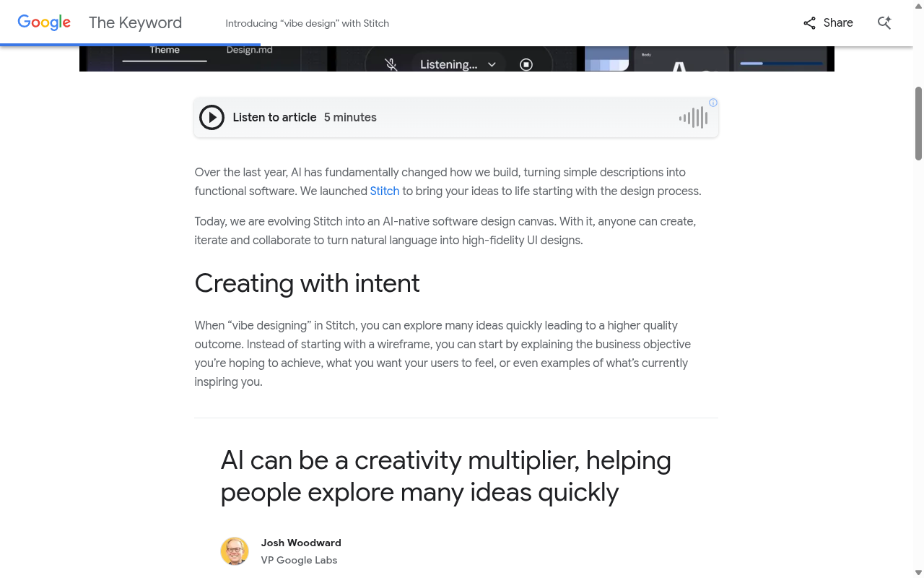Image resolution: width=924 pixels, height=578 pixels.
Task: Click the stop recording icon in video
Action: click(x=526, y=64)
